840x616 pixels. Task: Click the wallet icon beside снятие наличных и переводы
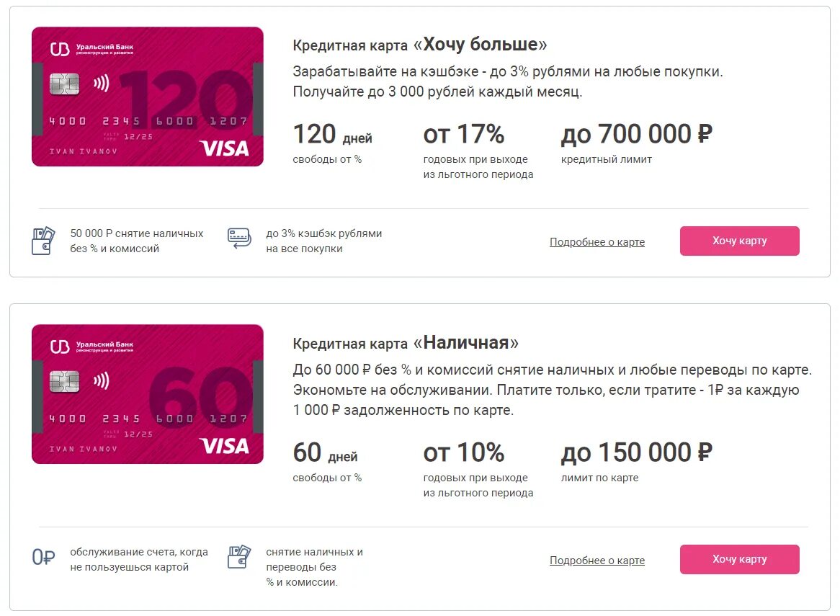239,556
